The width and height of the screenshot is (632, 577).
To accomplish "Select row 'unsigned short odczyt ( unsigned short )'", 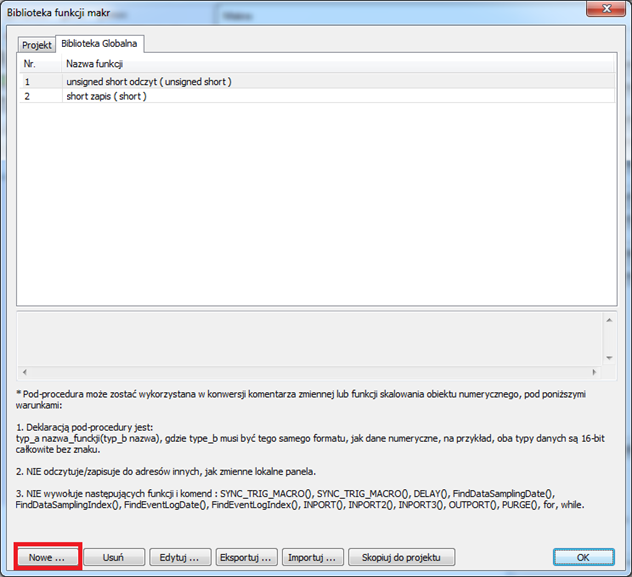I will 317,81.
